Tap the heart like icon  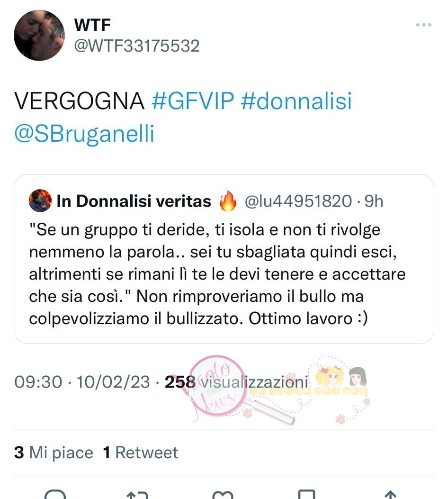223,495
